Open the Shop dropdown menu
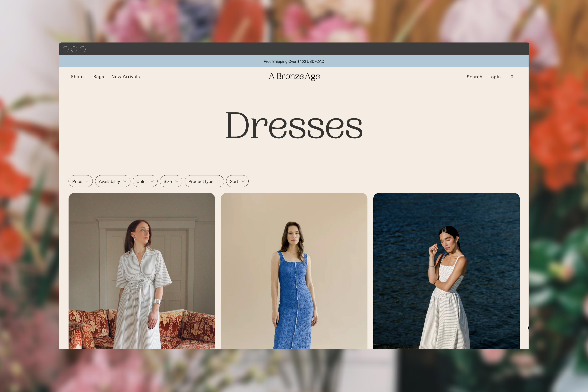The width and height of the screenshot is (588, 392). 78,77
